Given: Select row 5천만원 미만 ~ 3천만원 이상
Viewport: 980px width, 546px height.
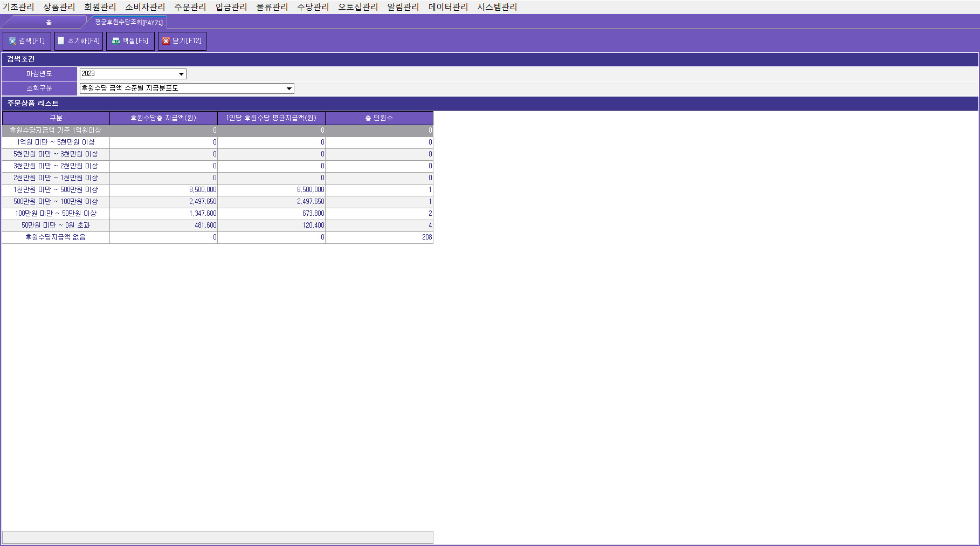Looking at the screenshot, I should coord(218,154).
